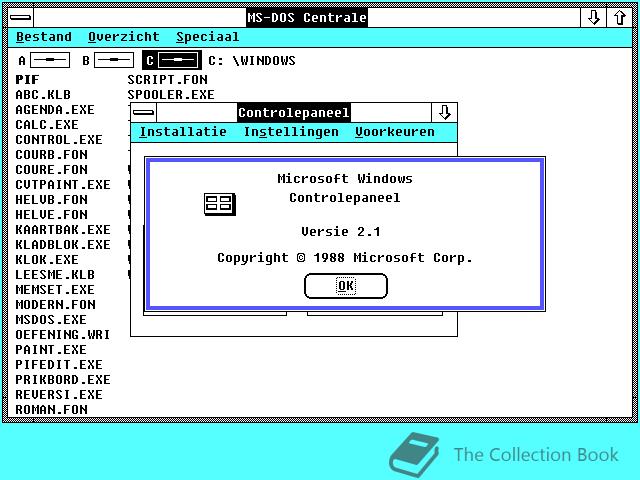Select HELVB.FON in the file list
640x480 pixels.
coord(51,200)
